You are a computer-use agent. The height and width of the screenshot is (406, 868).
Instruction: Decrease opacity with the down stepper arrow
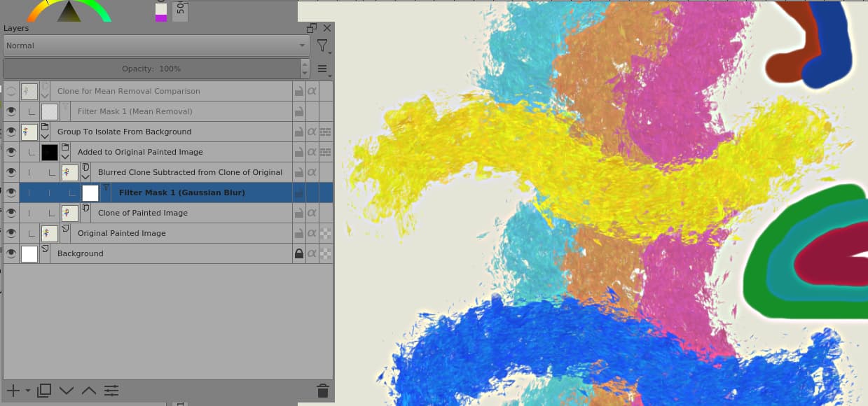pos(305,73)
